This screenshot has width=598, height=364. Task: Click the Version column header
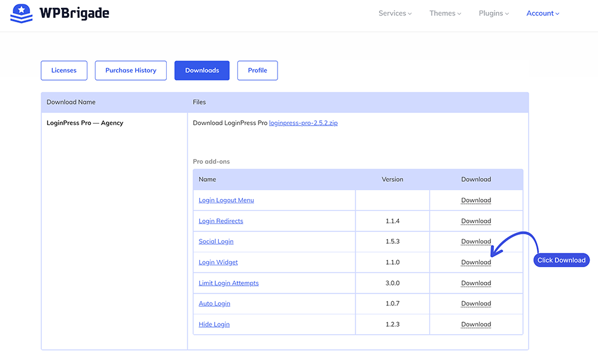[392, 179]
